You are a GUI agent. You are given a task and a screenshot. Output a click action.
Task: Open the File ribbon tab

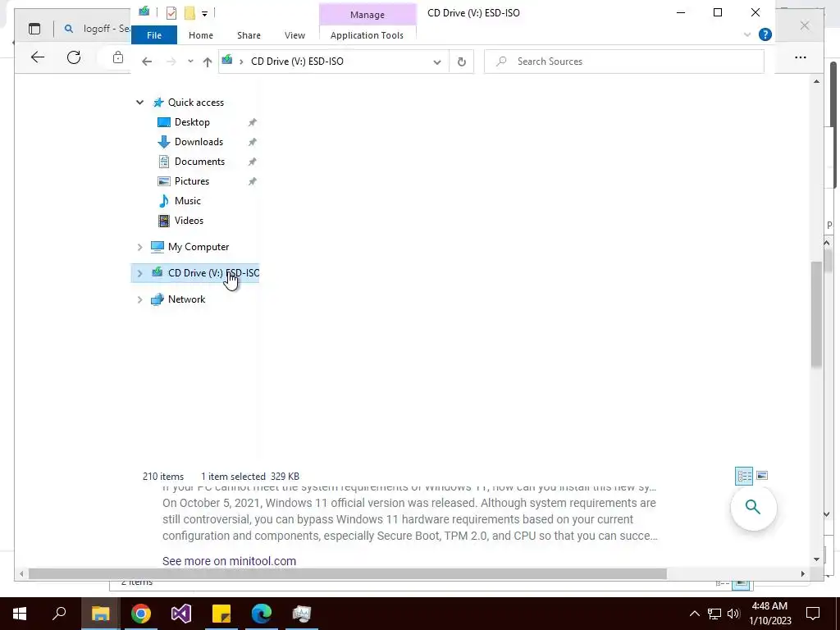coord(154,35)
